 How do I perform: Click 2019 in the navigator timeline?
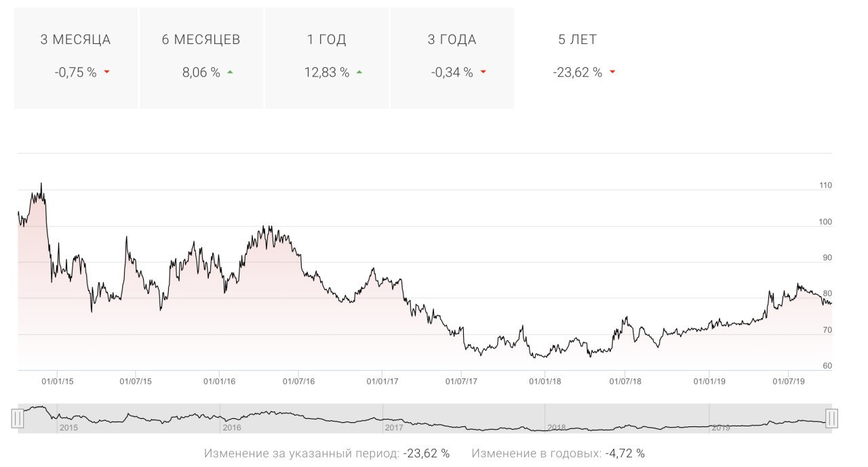pos(721,428)
